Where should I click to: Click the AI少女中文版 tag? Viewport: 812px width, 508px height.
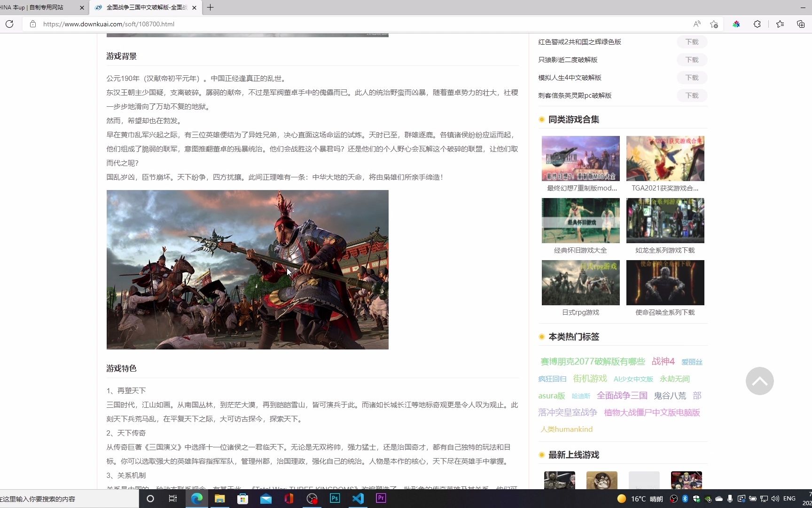pyautogui.click(x=633, y=379)
